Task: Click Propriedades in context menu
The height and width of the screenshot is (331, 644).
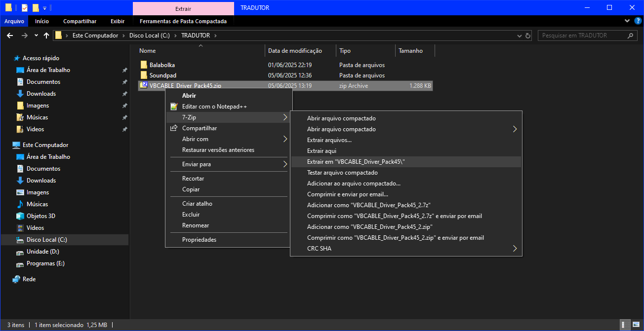Action: tap(199, 240)
